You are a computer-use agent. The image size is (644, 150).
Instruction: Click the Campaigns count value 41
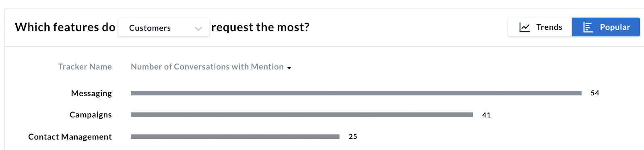click(486, 115)
